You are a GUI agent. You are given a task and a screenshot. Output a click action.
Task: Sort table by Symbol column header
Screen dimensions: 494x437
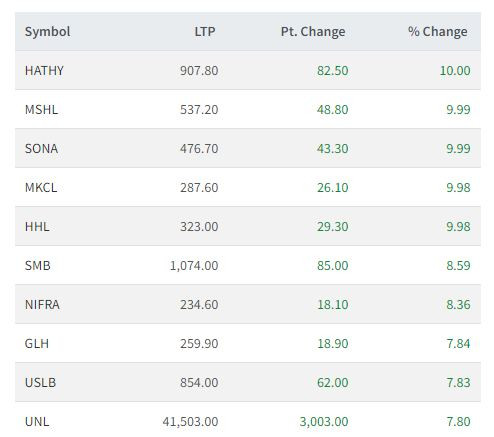pos(47,32)
